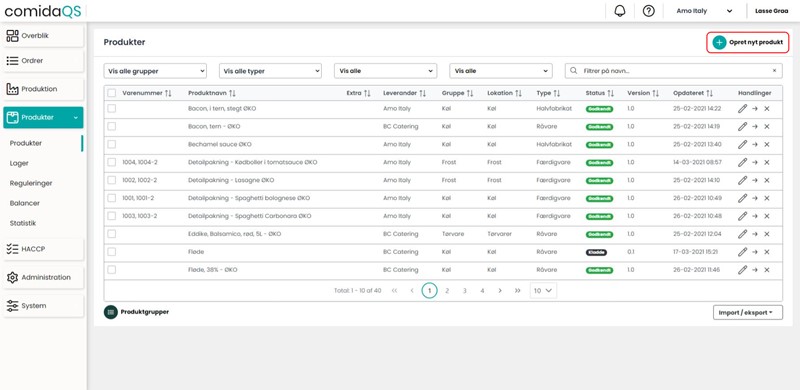Delete the Eddike, Balsamico row
Image resolution: width=800 pixels, height=390 pixels.
click(x=767, y=234)
